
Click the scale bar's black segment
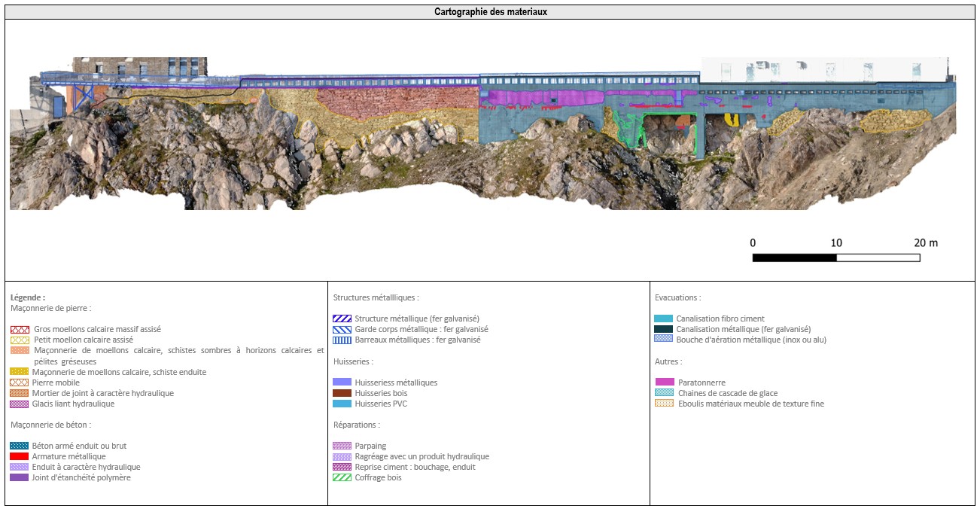click(x=794, y=258)
